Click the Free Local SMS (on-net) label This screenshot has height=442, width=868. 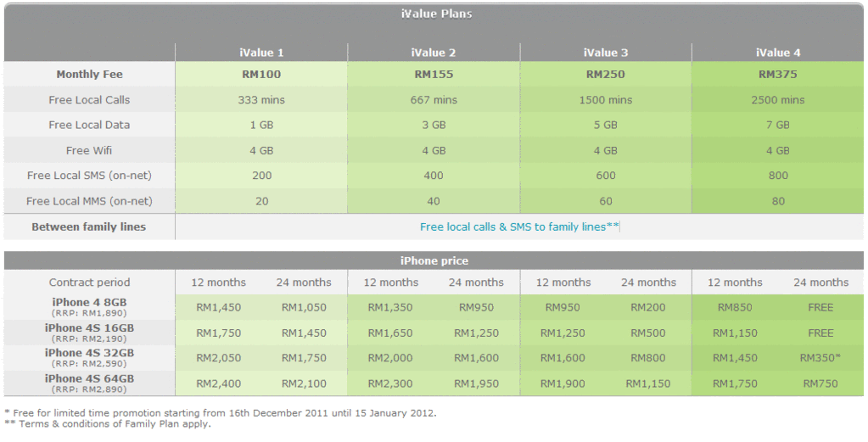89,176
